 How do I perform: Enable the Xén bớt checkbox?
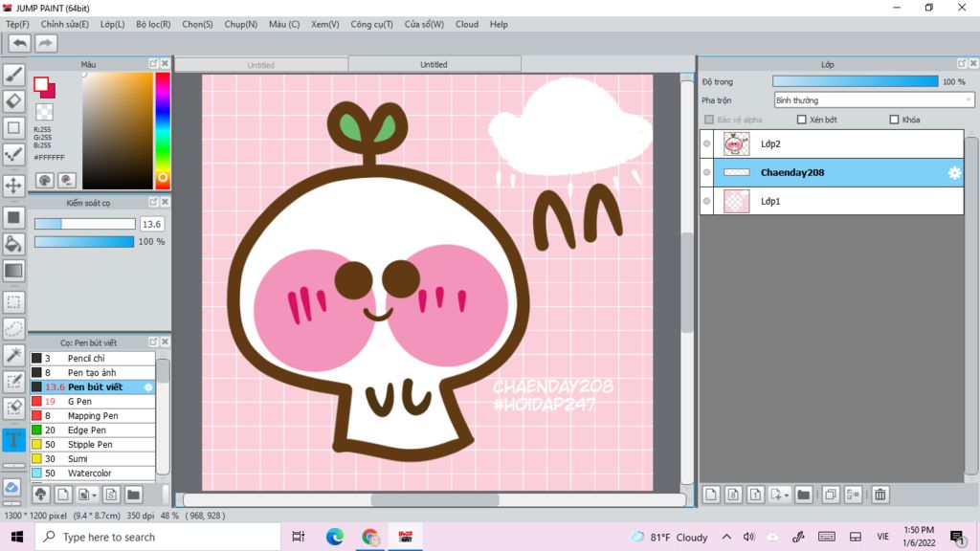(801, 120)
